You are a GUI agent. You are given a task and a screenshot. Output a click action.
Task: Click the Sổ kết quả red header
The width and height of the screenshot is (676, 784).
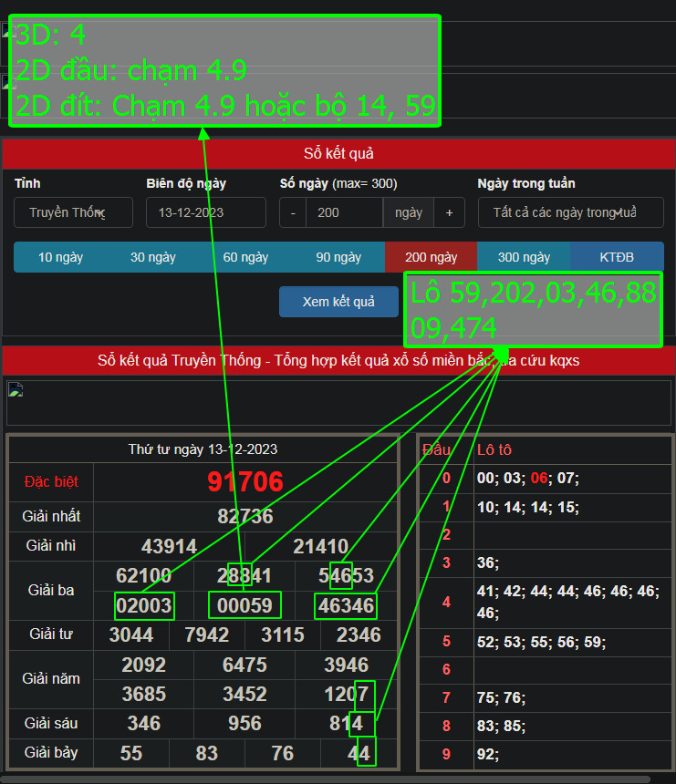tap(338, 153)
